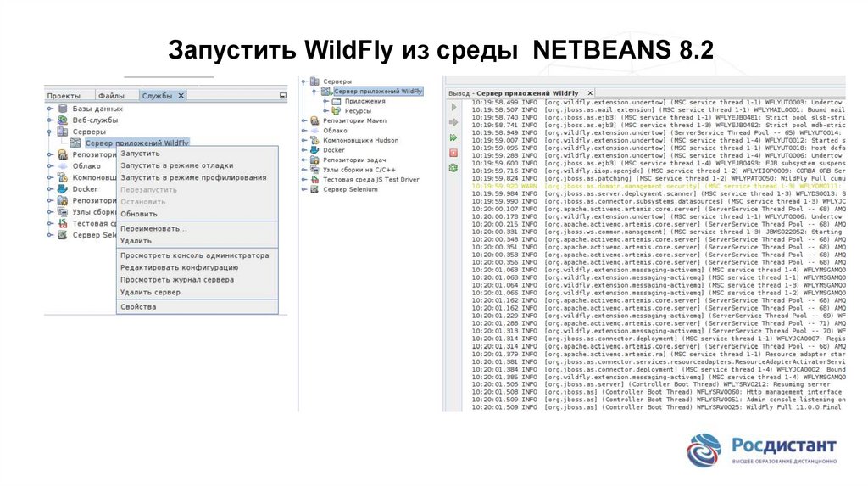The width and height of the screenshot is (868, 487).
Task: Expand the Приложения node
Action: [x=325, y=102]
